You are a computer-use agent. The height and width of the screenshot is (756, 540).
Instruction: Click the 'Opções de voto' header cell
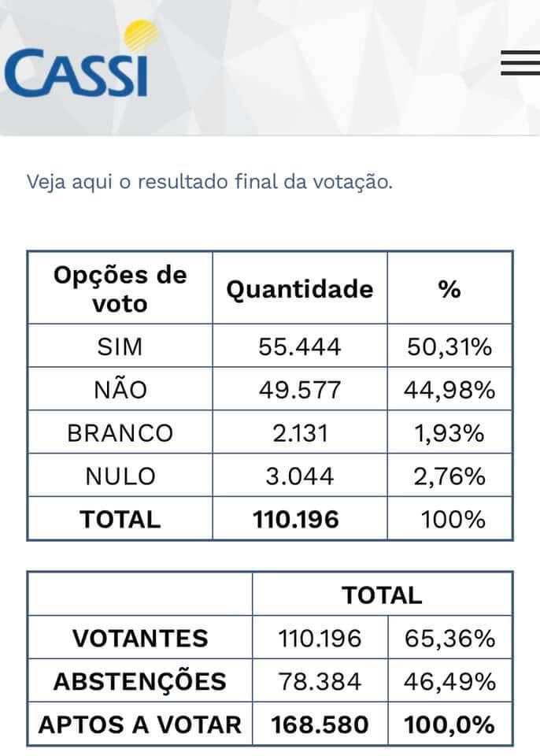(x=120, y=288)
